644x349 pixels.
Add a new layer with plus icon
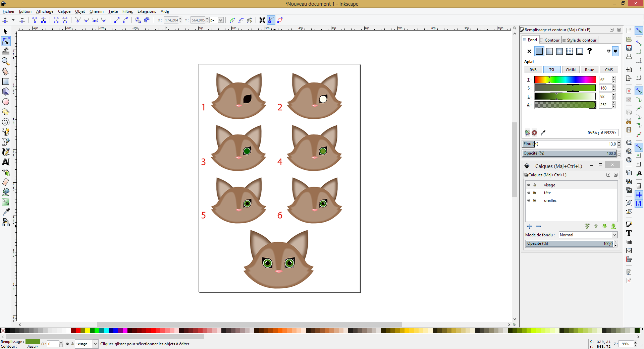click(x=530, y=226)
